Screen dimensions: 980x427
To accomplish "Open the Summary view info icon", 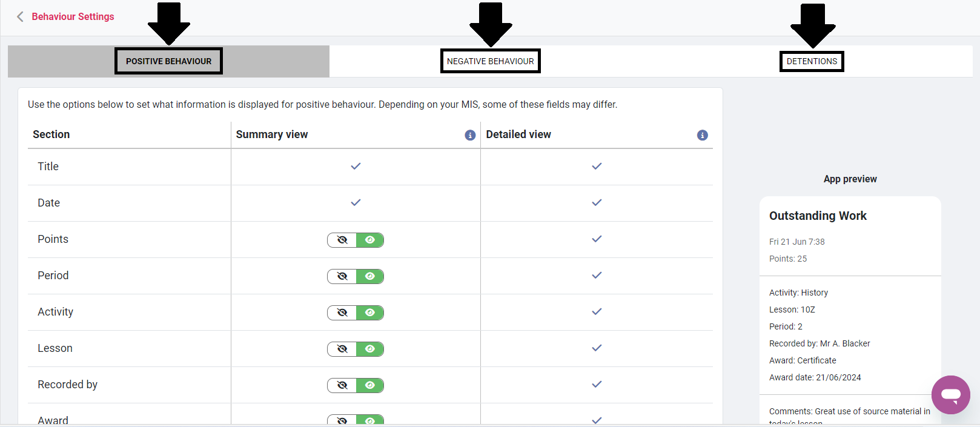I will tap(470, 135).
